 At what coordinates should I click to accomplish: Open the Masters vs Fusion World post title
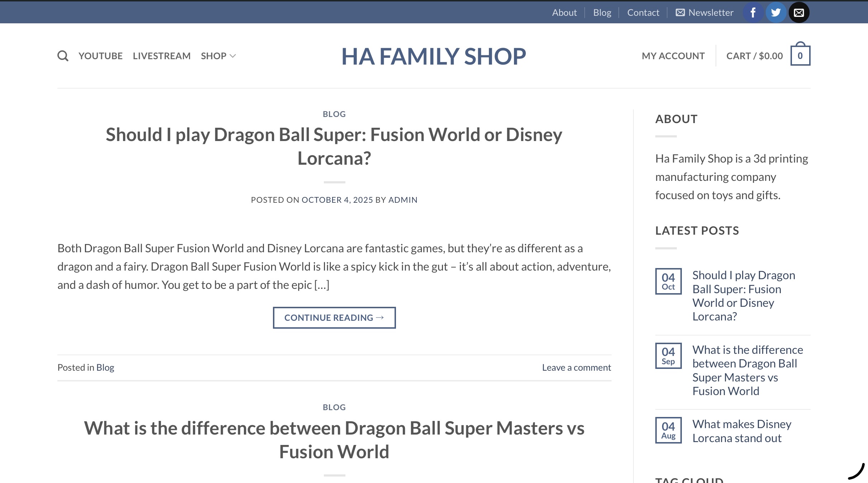pos(334,440)
